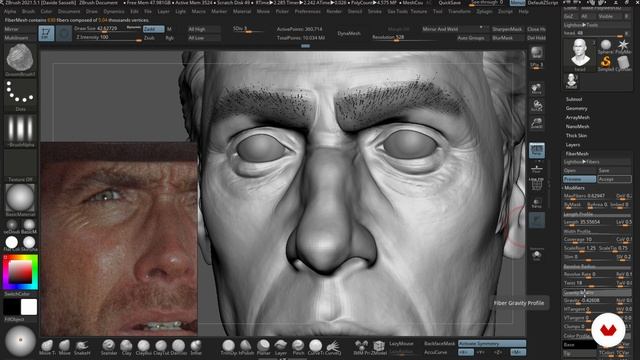Select the Pinch brush

298,347
